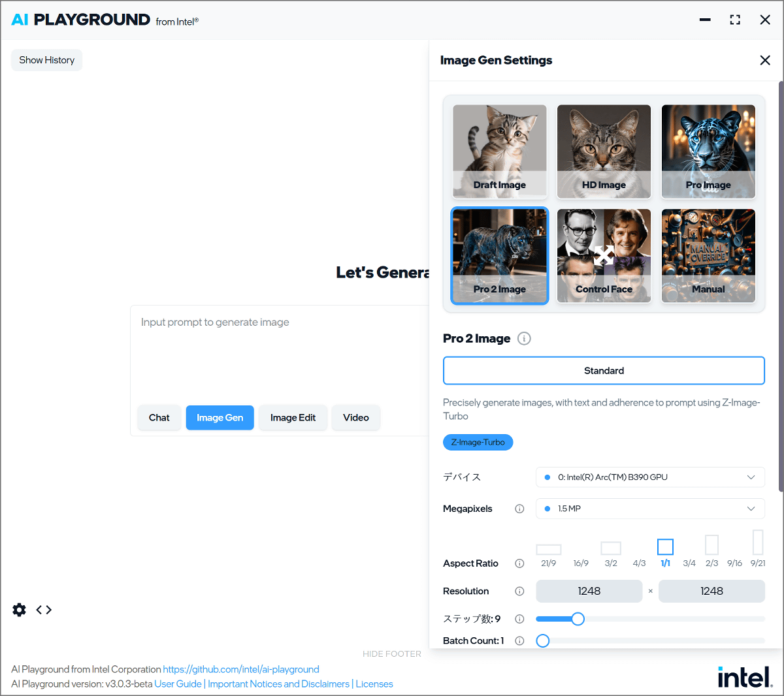The width and height of the screenshot is (784, 696).
Task: Select the 21/9 aspect ratio
Action: coord(549,556)
